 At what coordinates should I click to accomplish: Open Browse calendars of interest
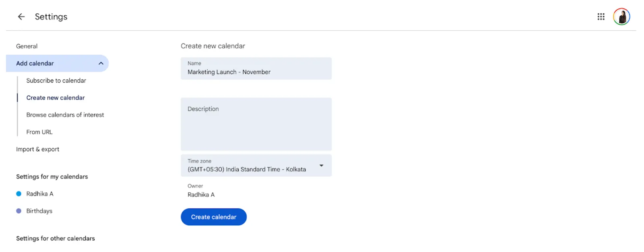(x=65, y=115)
